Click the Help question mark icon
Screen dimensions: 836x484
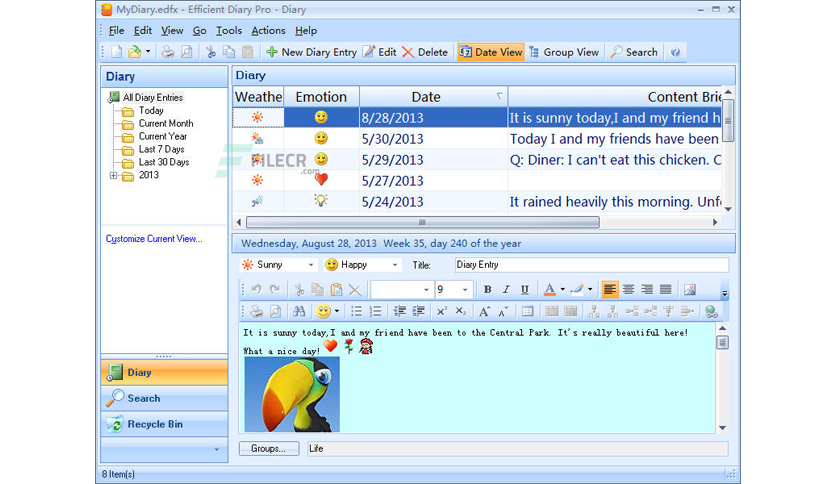(675, 52)
